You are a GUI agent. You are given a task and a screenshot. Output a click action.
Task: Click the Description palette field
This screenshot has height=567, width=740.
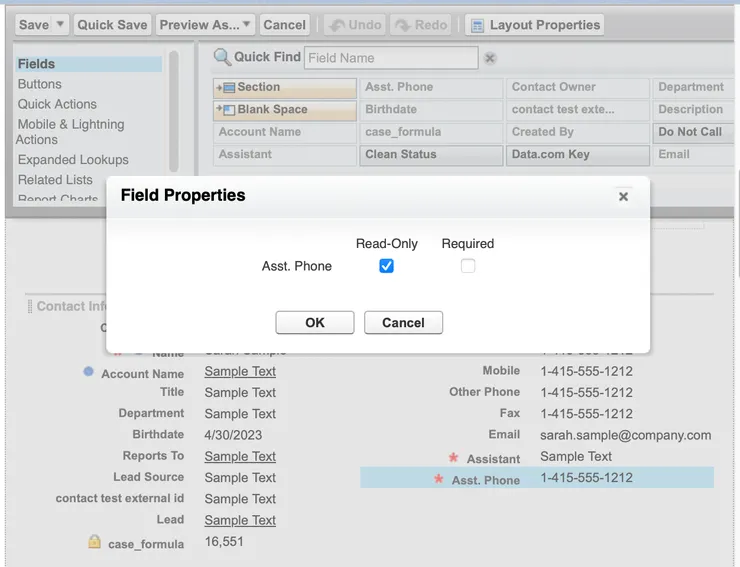(693, 110)
